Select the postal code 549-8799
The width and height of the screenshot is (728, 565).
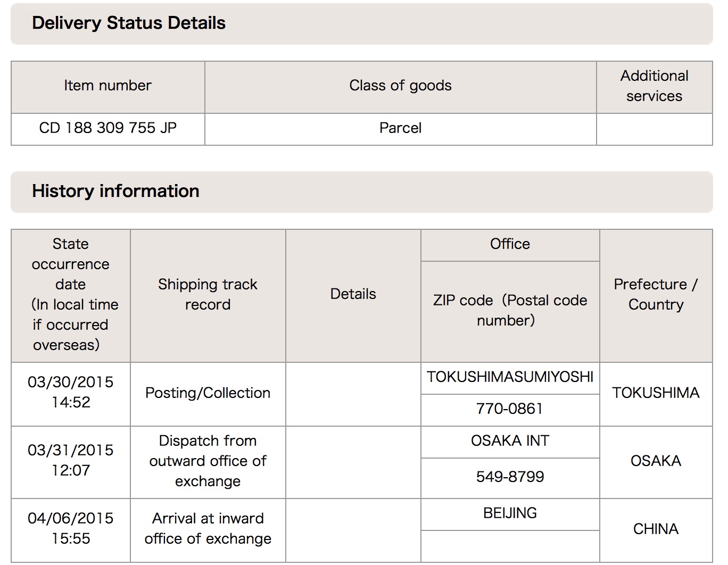tap(510, 477)
